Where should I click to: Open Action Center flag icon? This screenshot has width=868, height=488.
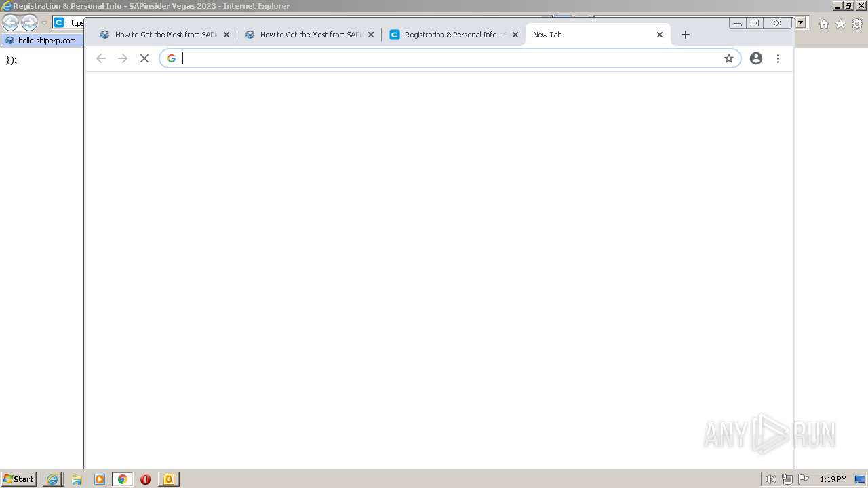pyautogui.click(x=804, y=479)
